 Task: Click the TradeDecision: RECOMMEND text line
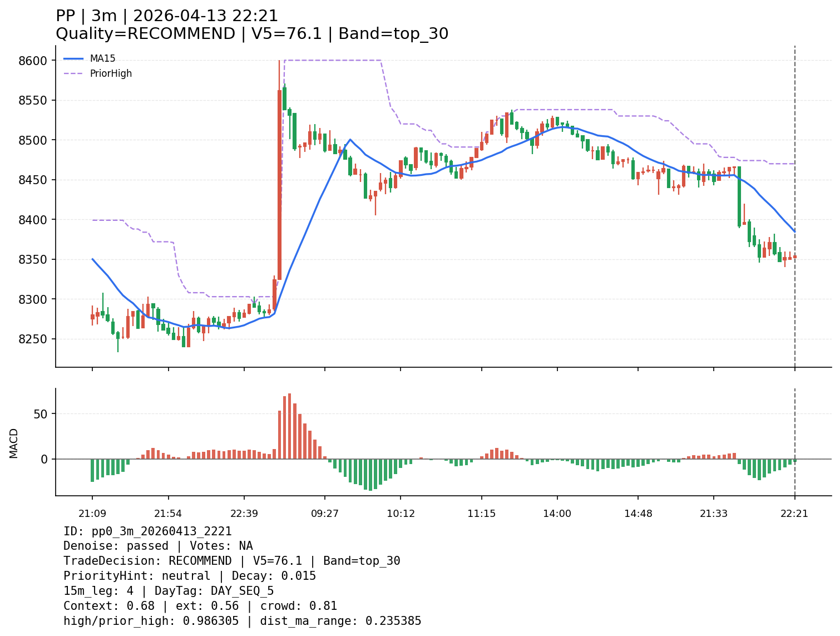pos(231,561)
